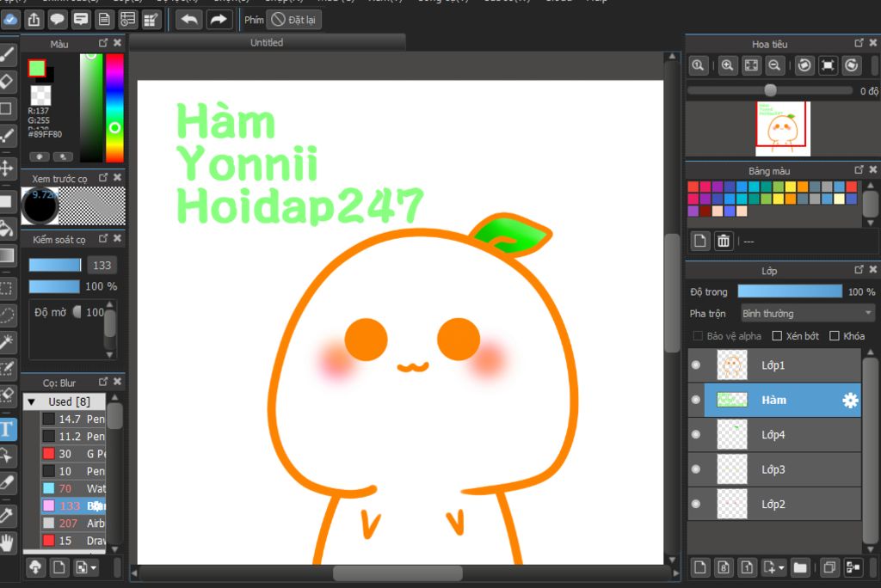Pop out the Lớp panel
881x588 pixels.
pyautogui.click(x=859, y=270)
